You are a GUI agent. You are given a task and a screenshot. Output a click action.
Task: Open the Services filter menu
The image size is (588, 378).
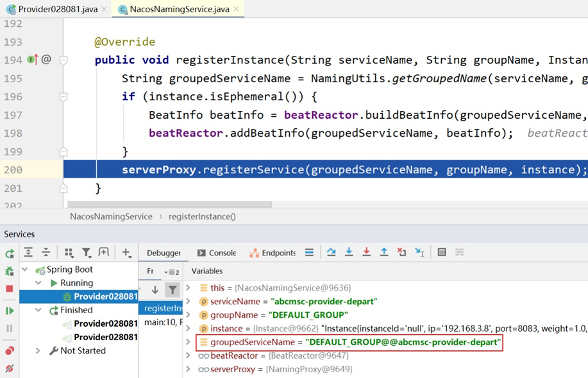click(x=87, y=253)
